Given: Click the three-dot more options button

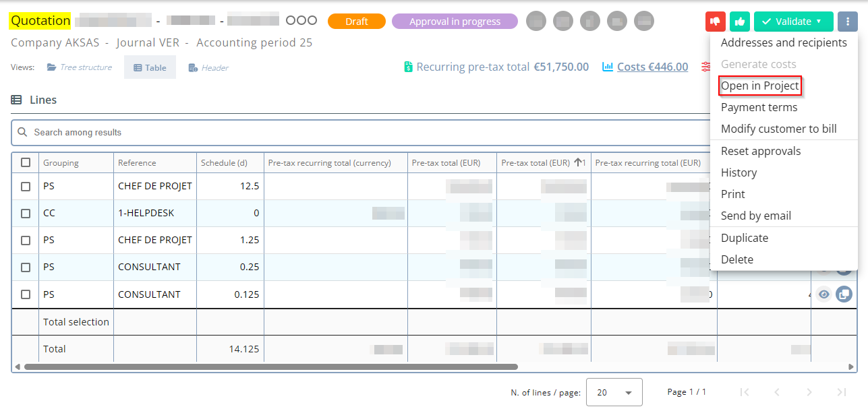Looking at the screenshot, I should coord(847,22).
